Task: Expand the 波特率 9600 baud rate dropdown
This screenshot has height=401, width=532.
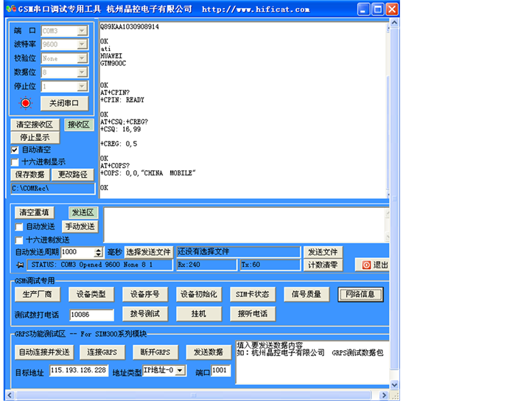Action: pyautogui.click(x=83, y=45)
